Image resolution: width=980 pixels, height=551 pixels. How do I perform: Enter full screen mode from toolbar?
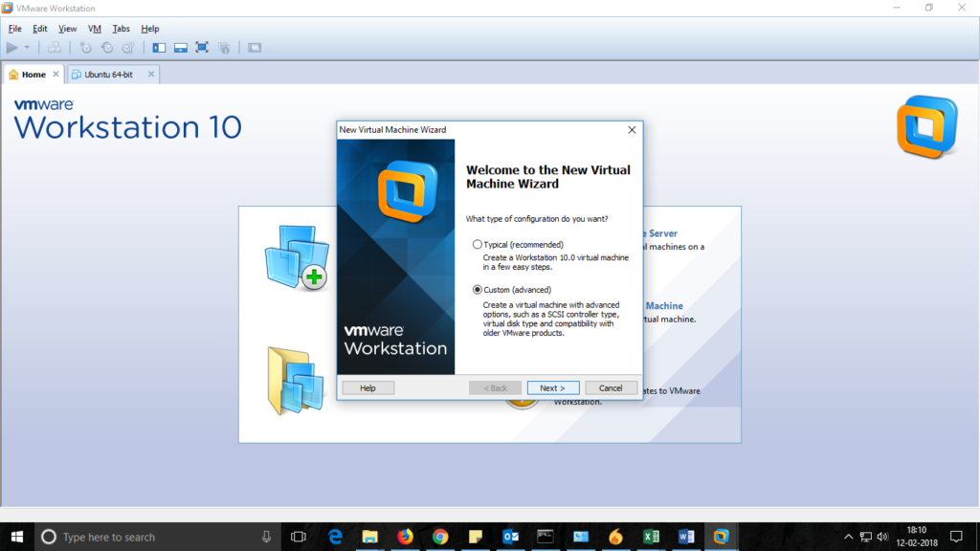coord(202,47)
